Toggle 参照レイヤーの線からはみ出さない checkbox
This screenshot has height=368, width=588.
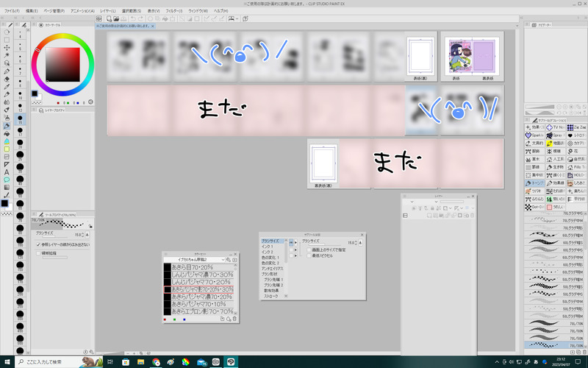point(38,244)
